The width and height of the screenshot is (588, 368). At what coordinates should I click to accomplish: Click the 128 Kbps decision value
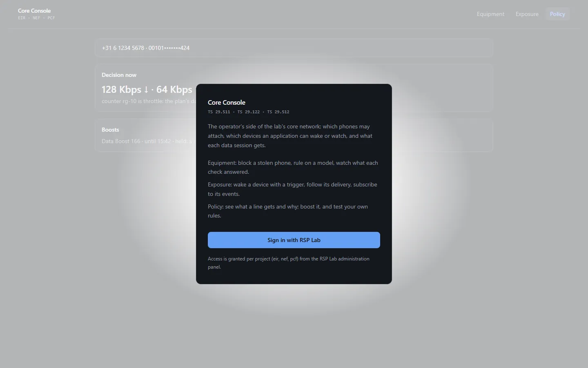pos(147,90)
